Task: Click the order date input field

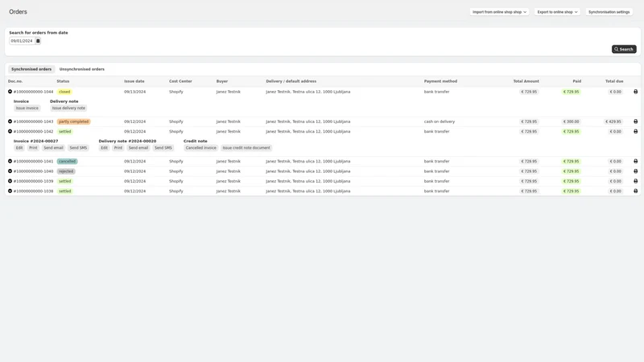Action: [x=23, y=41]
